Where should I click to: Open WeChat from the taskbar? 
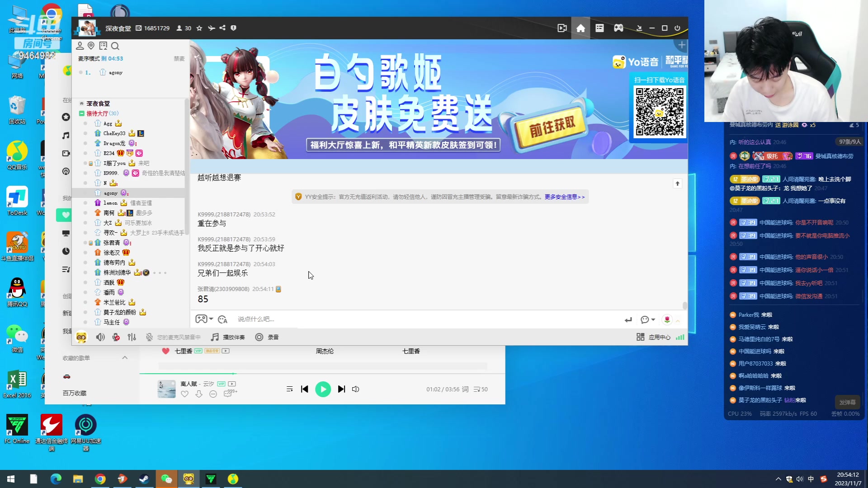pos(166,479)
